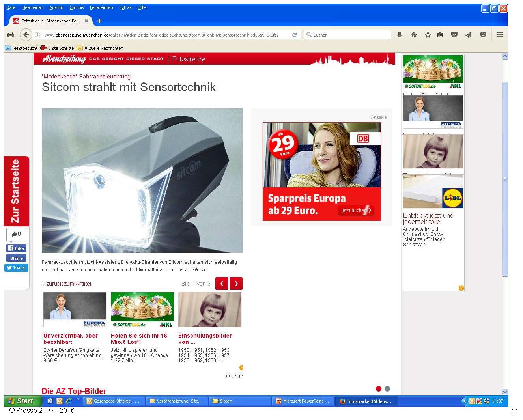
Task: Click the address bar URL field
Action: (161, 35)
